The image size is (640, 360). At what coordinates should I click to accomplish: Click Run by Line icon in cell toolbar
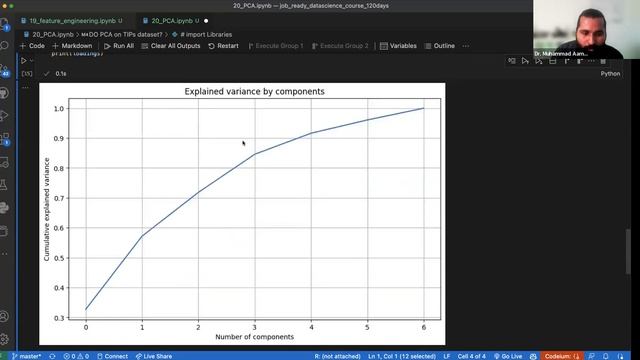512,61
